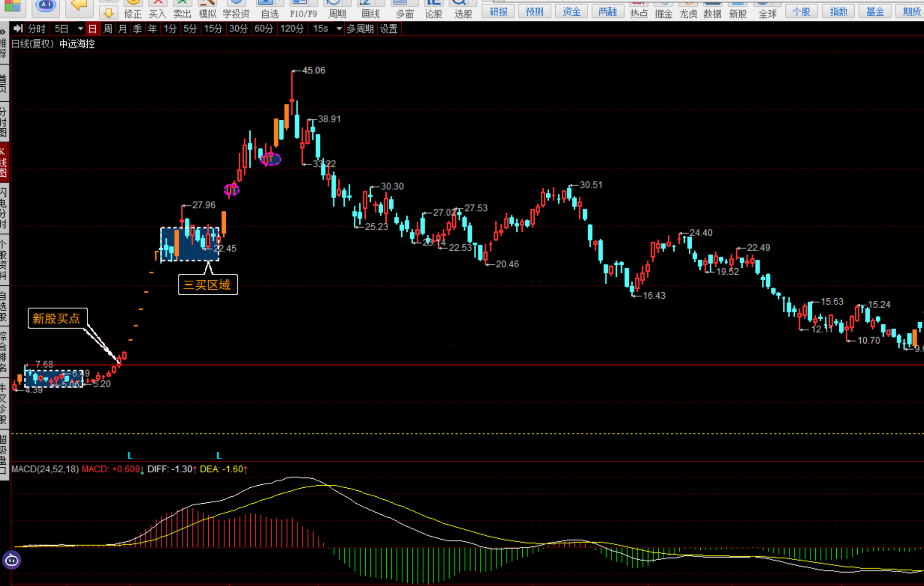Click the 买入 (buy) toolbar icon
The height and width of the screenshot is (586, 924).
[157, 9]
